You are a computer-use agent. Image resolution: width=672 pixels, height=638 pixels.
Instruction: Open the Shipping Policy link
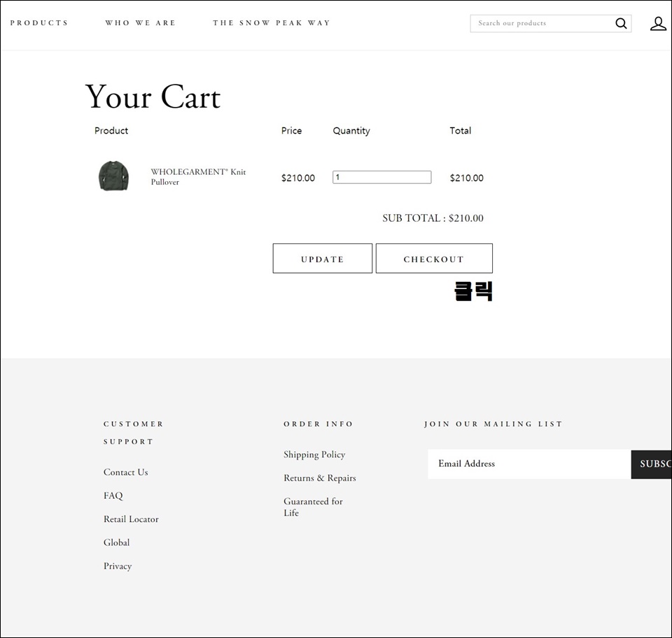[314, 454]
